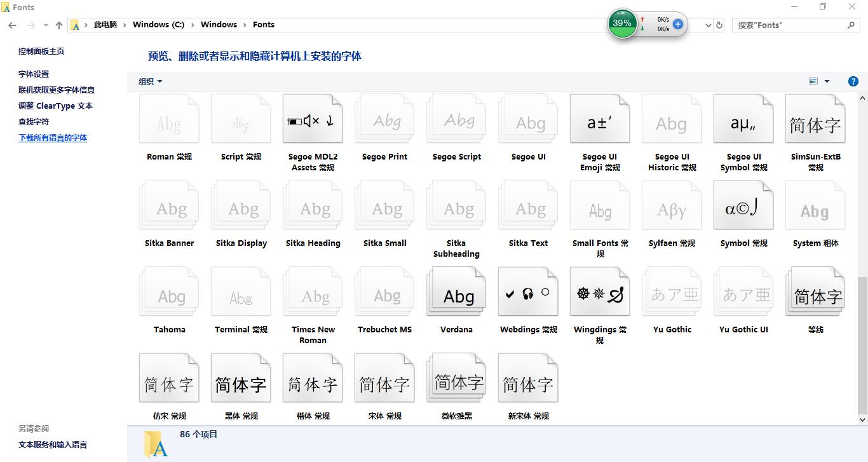Select the Webdings font icon

pyautogui.click(x=528, y=292)
